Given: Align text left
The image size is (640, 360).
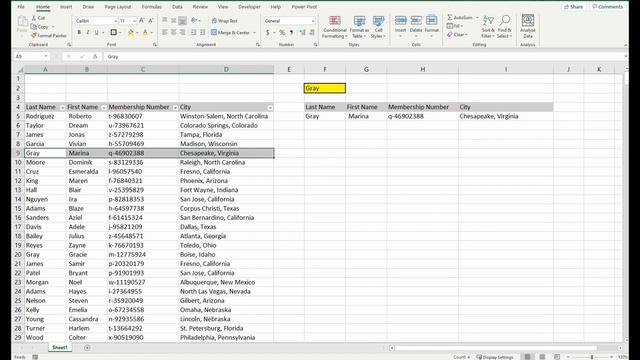Looking at the screenshot, I should click(164, 32).
